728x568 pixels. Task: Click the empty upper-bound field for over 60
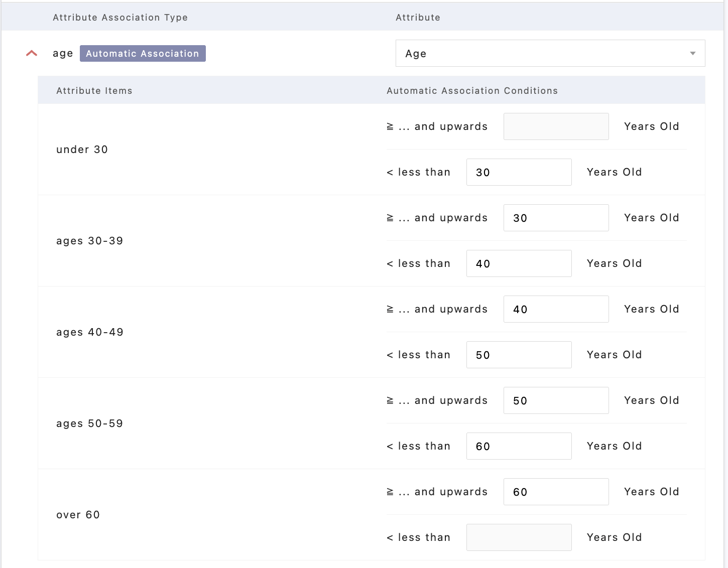click(x=519, y=537)
